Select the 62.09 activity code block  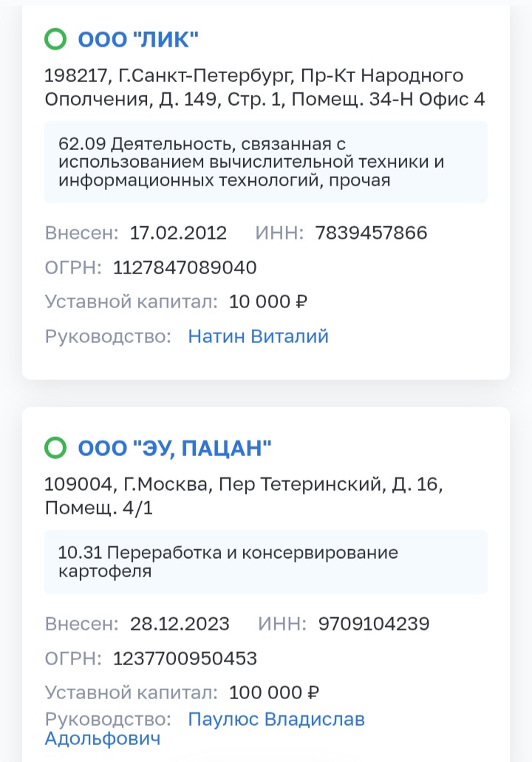pyautogui.click(x=266, y=162)
